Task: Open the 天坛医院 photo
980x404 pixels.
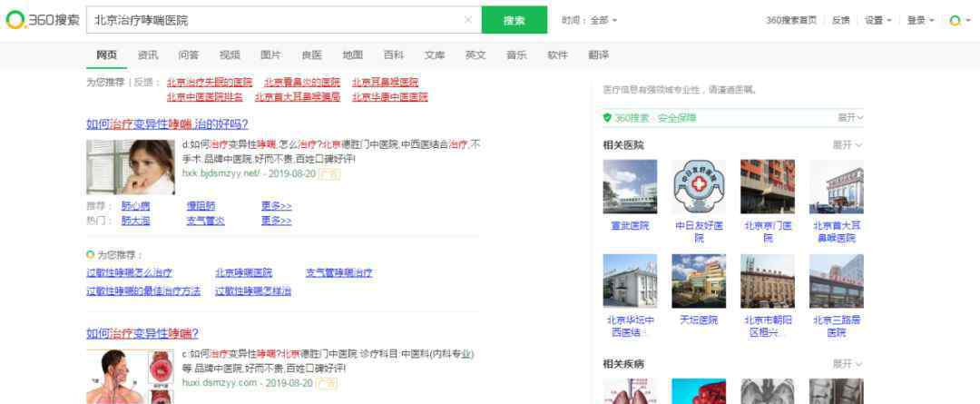Action: [x=699, y=281]
